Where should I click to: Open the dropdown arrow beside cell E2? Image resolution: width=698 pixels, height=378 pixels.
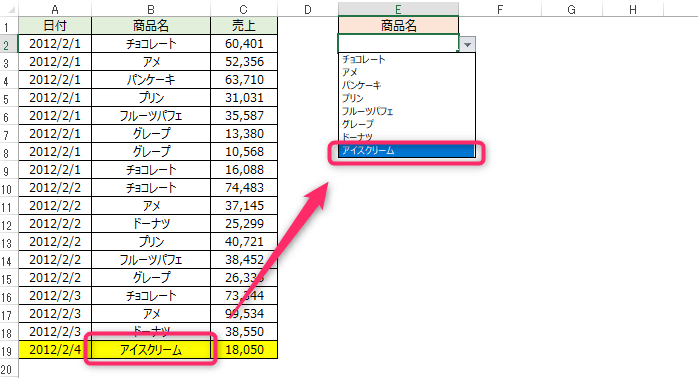467,45
